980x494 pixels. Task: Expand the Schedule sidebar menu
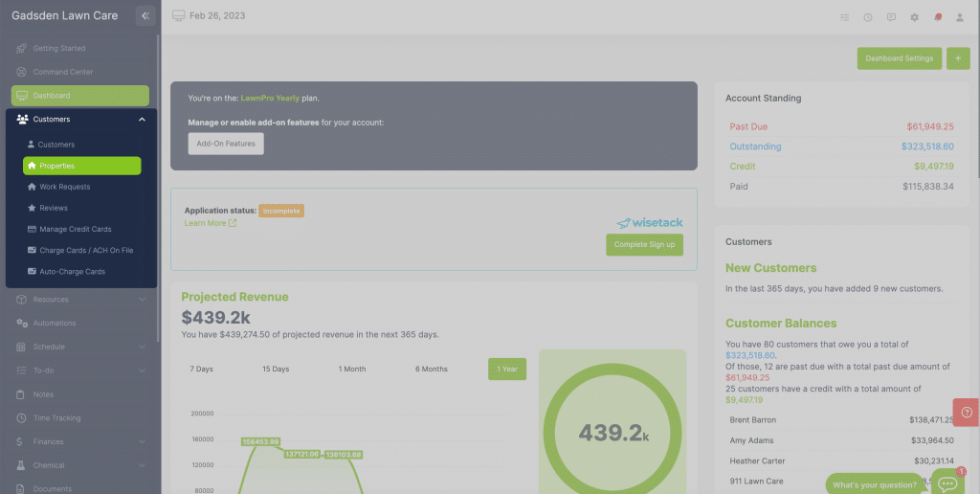tap(142, 347)
